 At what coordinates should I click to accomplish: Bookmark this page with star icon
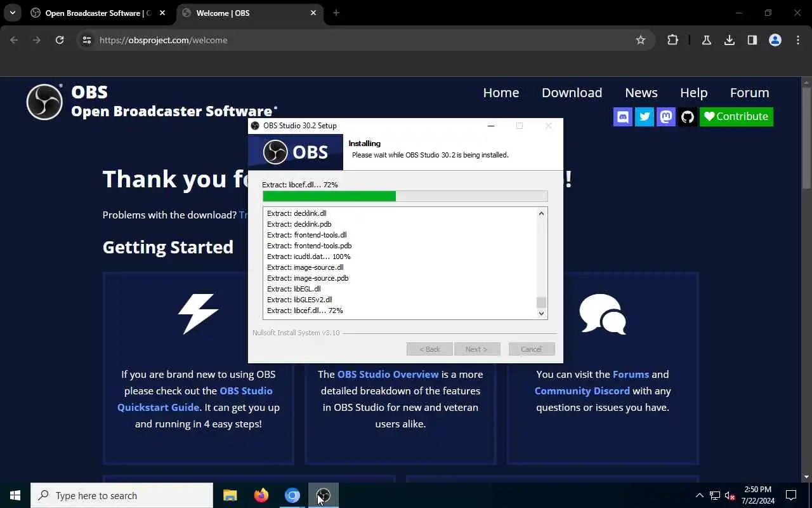point(641,40)
